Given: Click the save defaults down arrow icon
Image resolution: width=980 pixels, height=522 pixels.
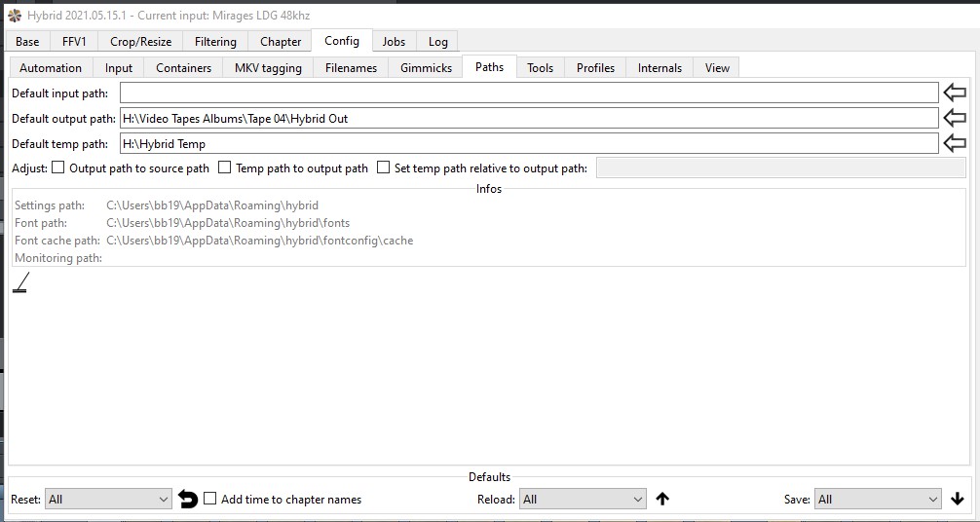Looking at the screenshot, I should (957, 500).
